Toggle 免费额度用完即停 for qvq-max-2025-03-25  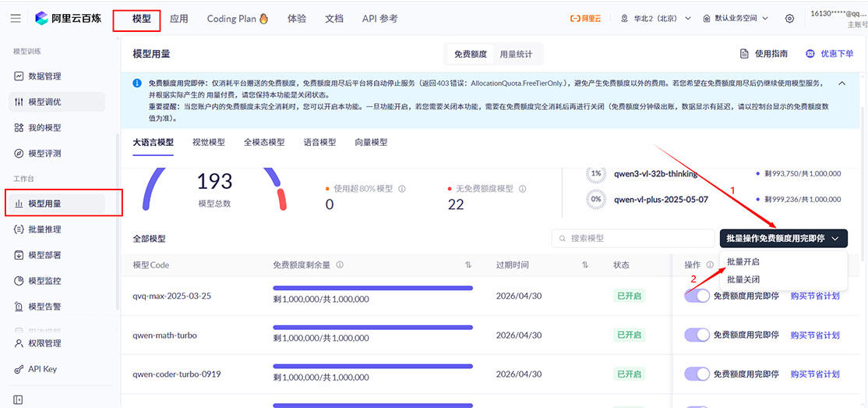coord(697,296)
